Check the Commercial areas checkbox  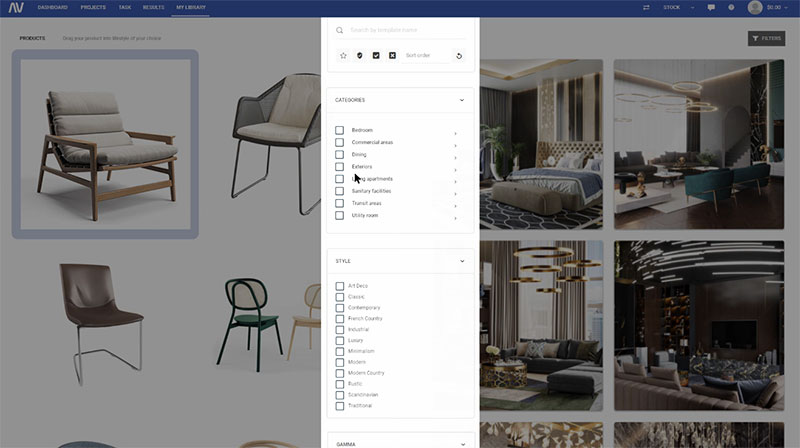339,142
